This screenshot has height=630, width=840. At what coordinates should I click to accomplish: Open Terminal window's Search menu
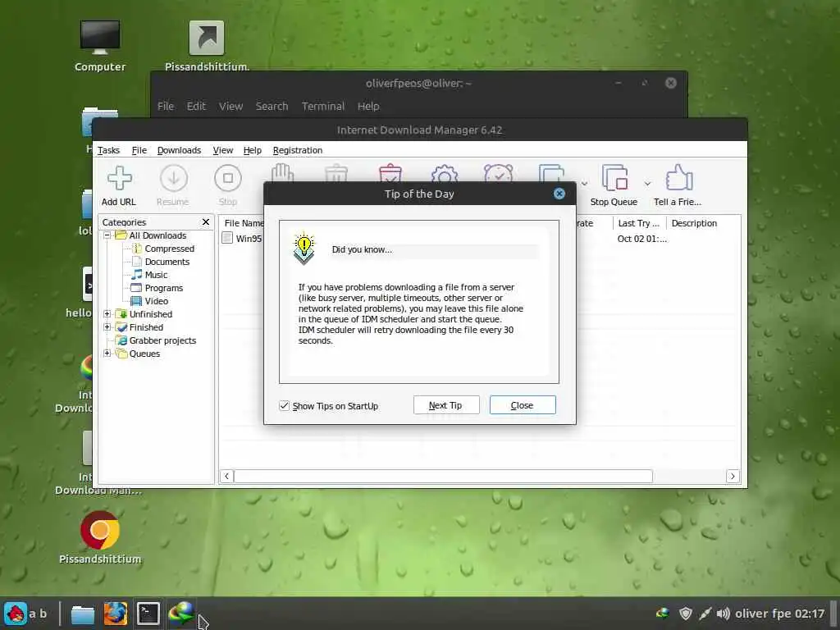click(272, 106)
